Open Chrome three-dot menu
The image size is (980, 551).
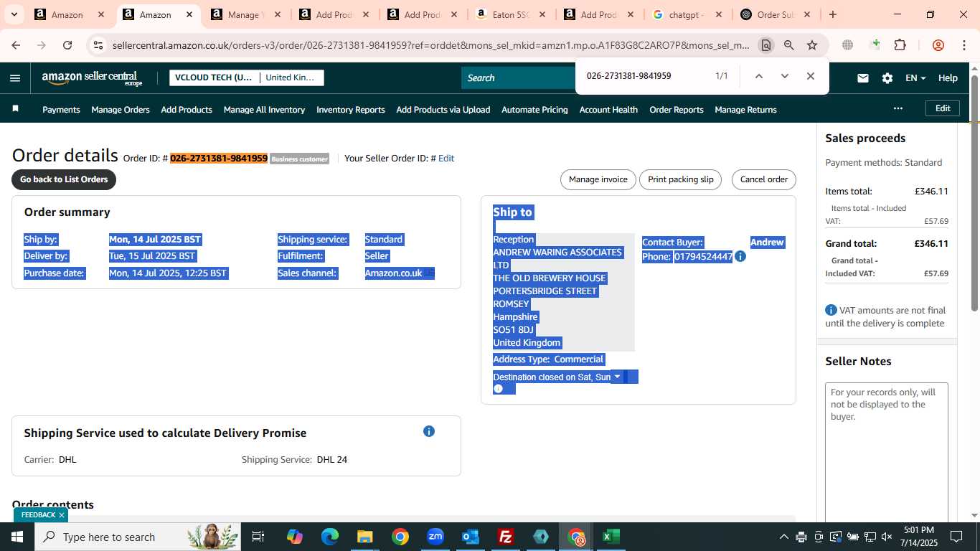coord(963,45)
